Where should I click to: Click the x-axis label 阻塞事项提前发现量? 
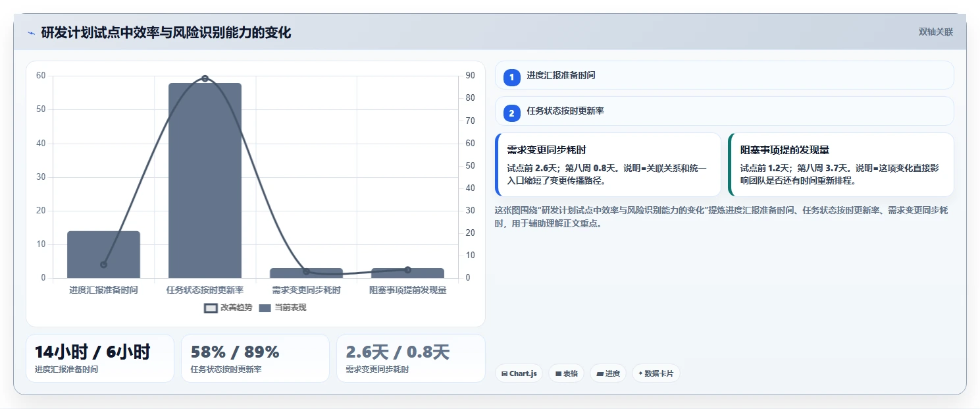pyautogui.click(x=407, y=290)
